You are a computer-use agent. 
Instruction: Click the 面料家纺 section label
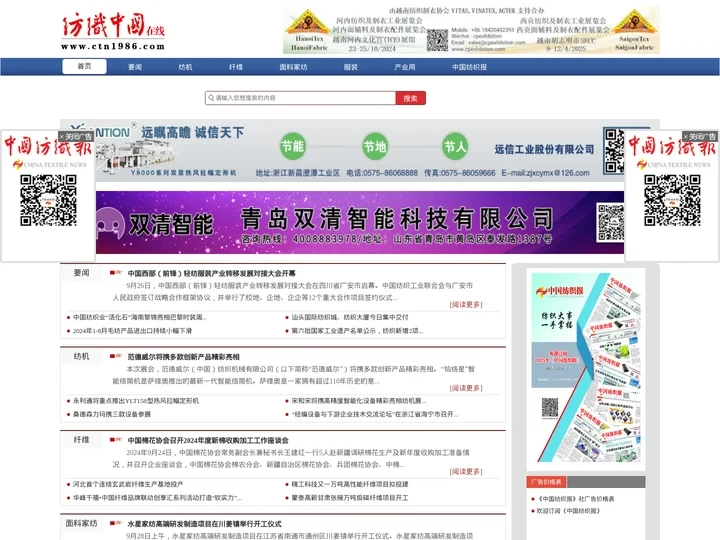(82, 523)
